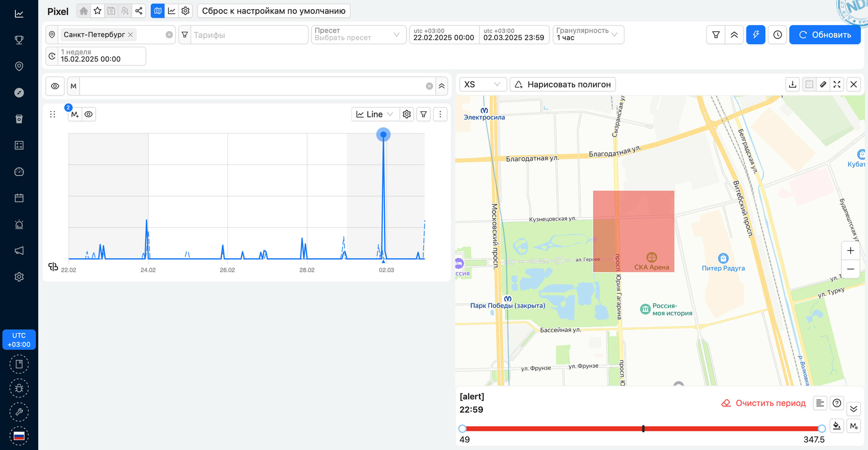Open fullscreen map view
868x450 pixels.
[837, 84]
